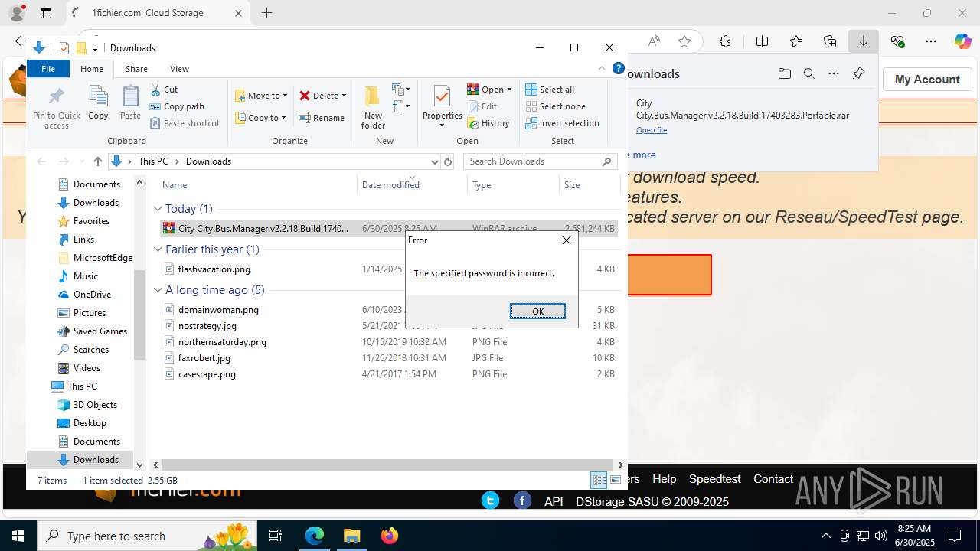Pin the Edge Downloads panel

pos(858,73)
